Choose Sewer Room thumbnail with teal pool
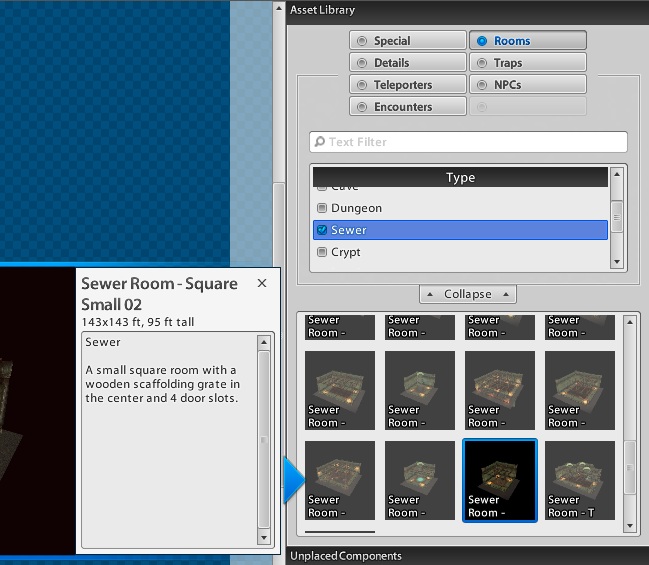 pos(420,480)
